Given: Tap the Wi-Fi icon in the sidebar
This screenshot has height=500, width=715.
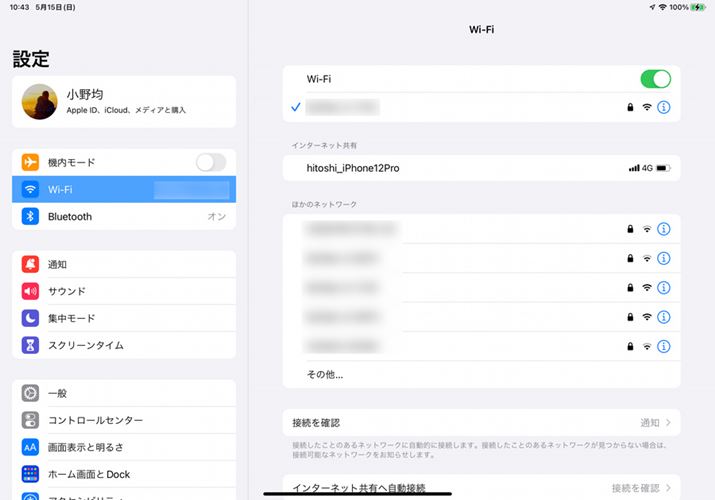Looking at the screenshot, I should [30, 189].
